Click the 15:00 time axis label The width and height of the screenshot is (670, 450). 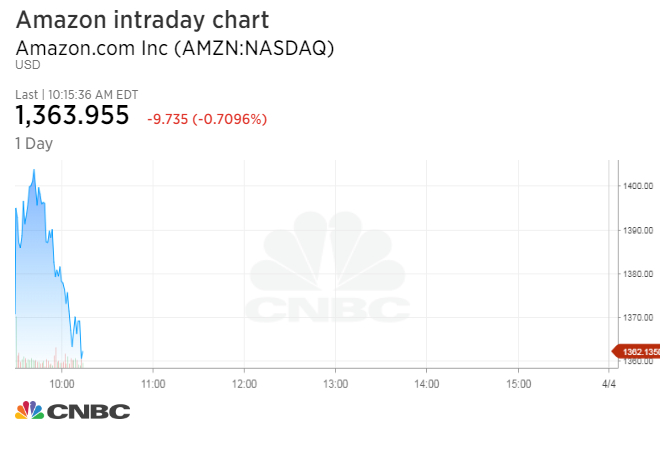pos(517,383)
